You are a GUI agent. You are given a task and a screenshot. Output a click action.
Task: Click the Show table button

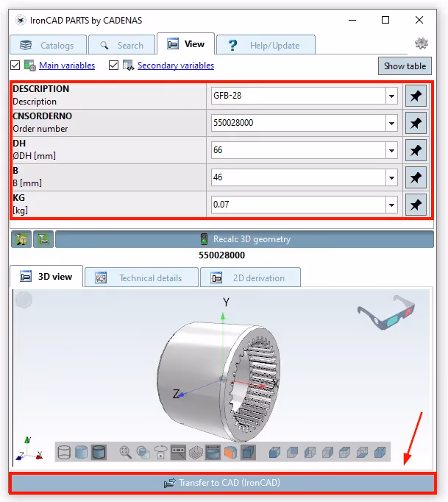click(x=405, y=66)
